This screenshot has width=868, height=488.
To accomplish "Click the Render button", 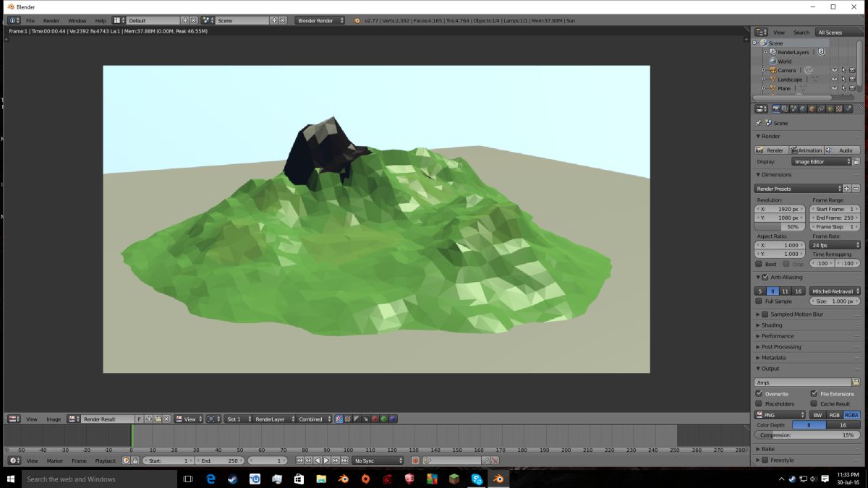I will click(x=771, y=150).
